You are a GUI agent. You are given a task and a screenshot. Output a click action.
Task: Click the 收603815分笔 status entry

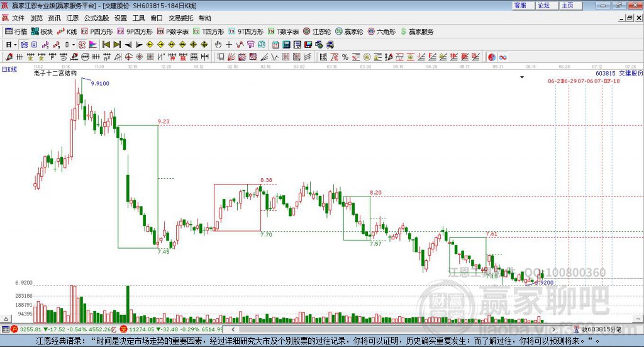click(x=601, y=329)
